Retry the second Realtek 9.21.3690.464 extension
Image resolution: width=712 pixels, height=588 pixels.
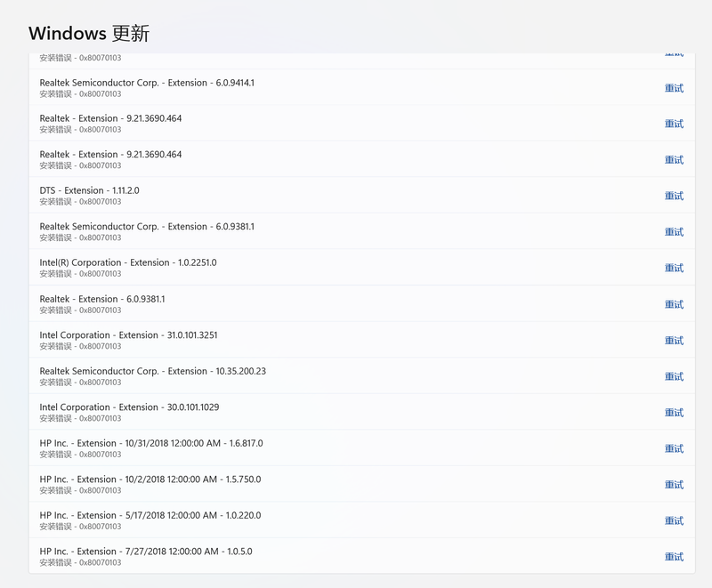(674, 160)
